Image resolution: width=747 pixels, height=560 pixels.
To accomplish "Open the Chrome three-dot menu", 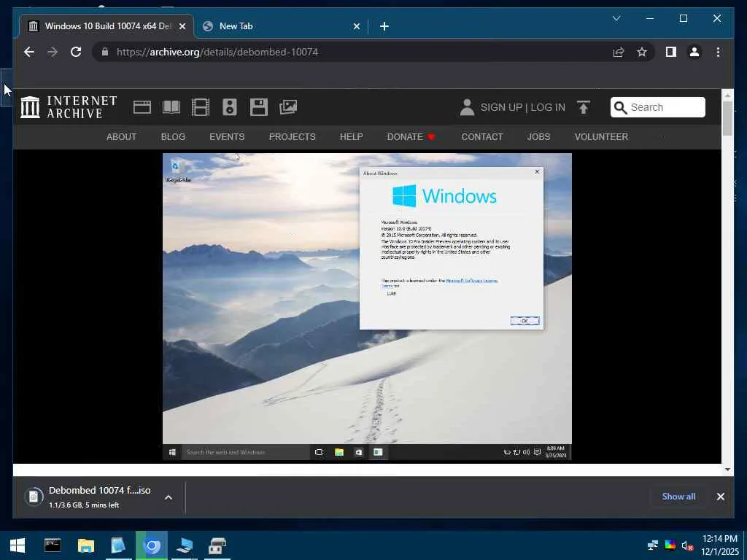I will (x=718, y=52).
